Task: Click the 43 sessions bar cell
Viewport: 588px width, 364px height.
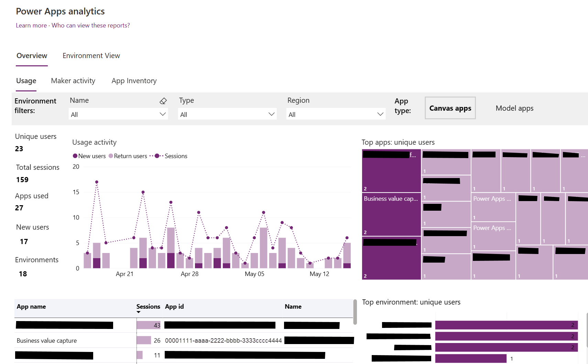Action: coord(149,325)
